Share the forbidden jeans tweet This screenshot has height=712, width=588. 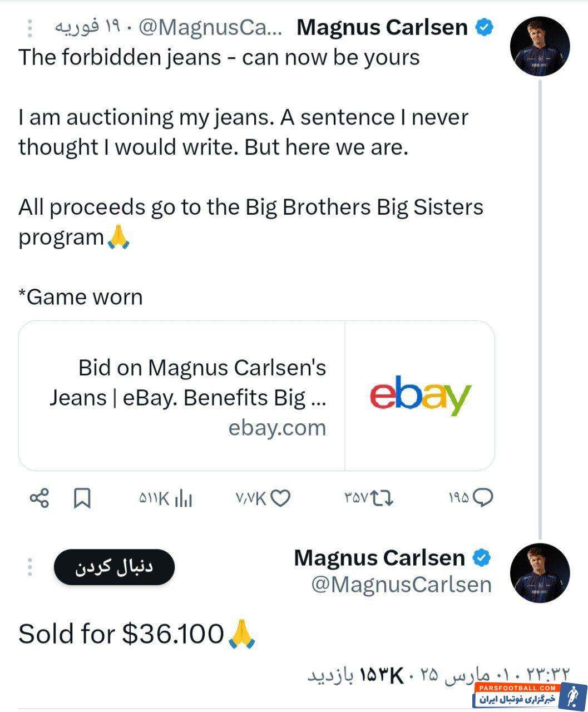click(x=39, y=498)
